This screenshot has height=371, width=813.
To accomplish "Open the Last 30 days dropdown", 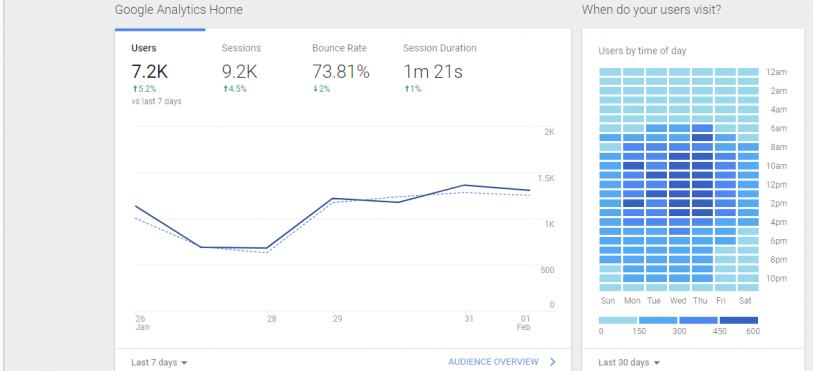I will pyautogui.click(x=629, y=362).
